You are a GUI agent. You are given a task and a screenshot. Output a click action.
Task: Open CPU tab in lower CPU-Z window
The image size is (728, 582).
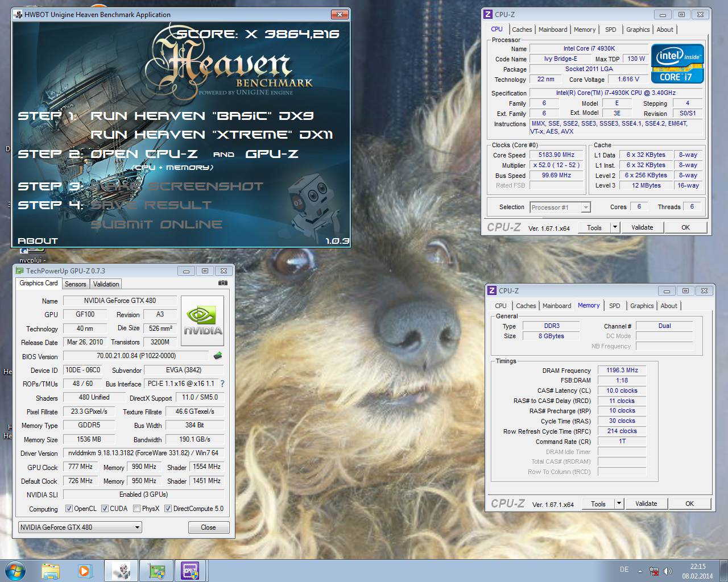[x=500, y=306]
